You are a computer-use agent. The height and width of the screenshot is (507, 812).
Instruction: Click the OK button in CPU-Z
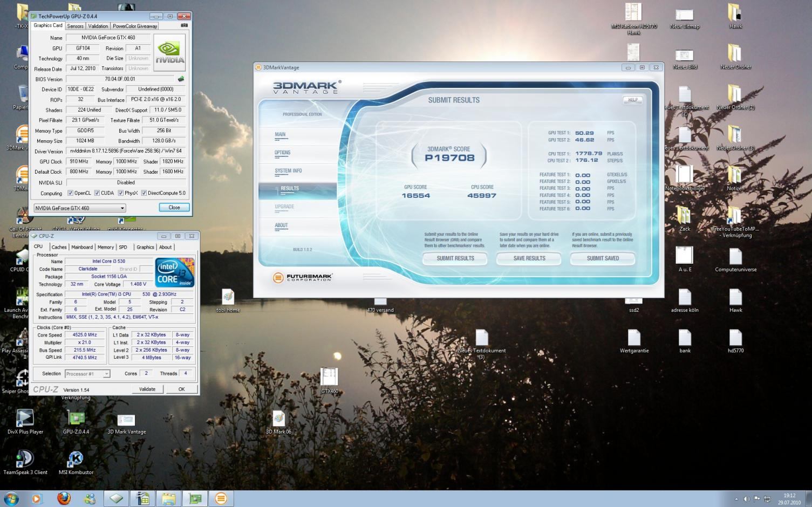[181, 389]
